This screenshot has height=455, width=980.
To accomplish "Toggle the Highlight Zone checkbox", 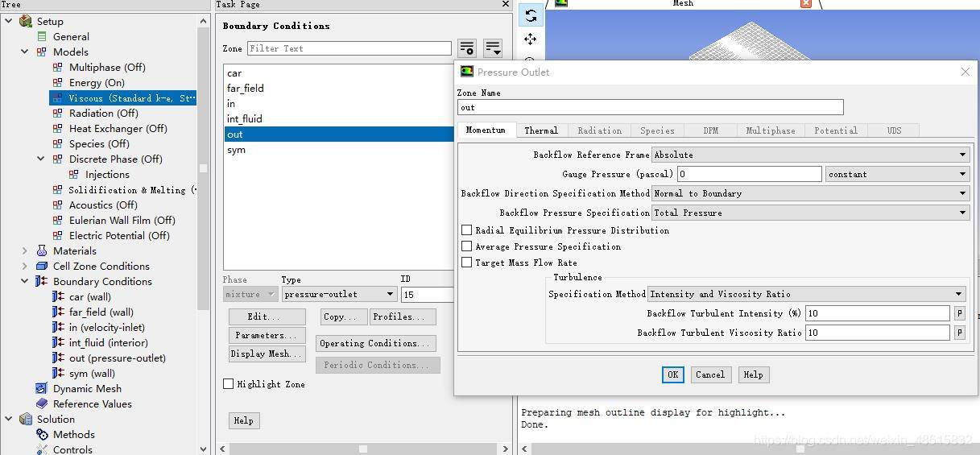I will click(229, 384).
